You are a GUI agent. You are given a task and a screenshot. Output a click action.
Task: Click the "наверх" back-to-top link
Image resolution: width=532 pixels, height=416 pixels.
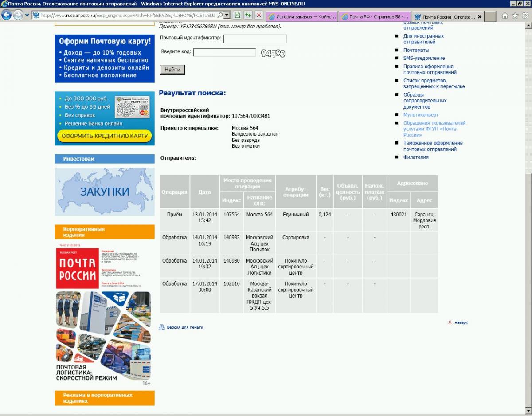[x=461, y=322]
